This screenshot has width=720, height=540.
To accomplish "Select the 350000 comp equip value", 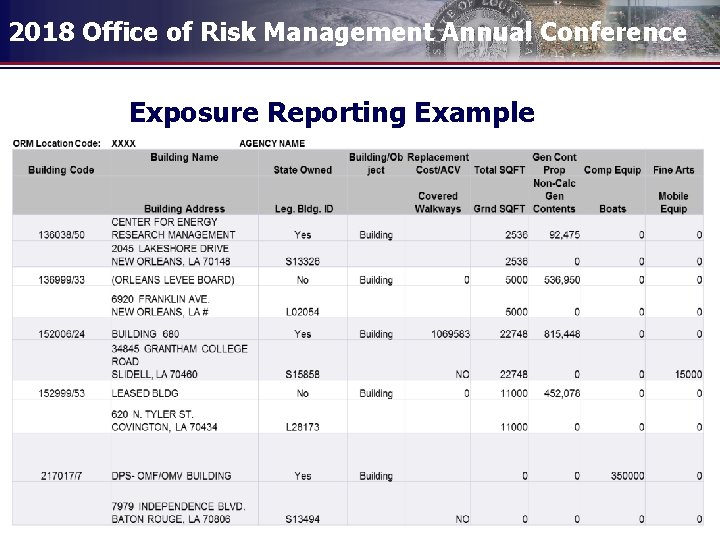I will tap(627, 476).
